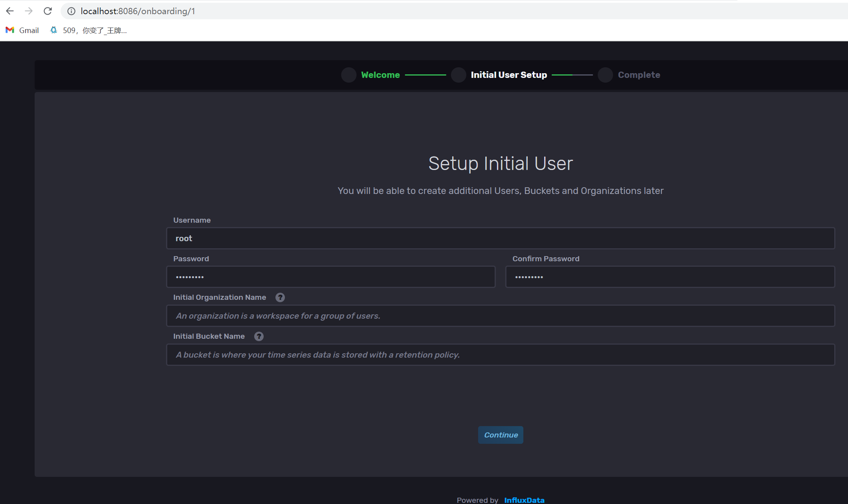Click into the Password field

tap(331, 277)
